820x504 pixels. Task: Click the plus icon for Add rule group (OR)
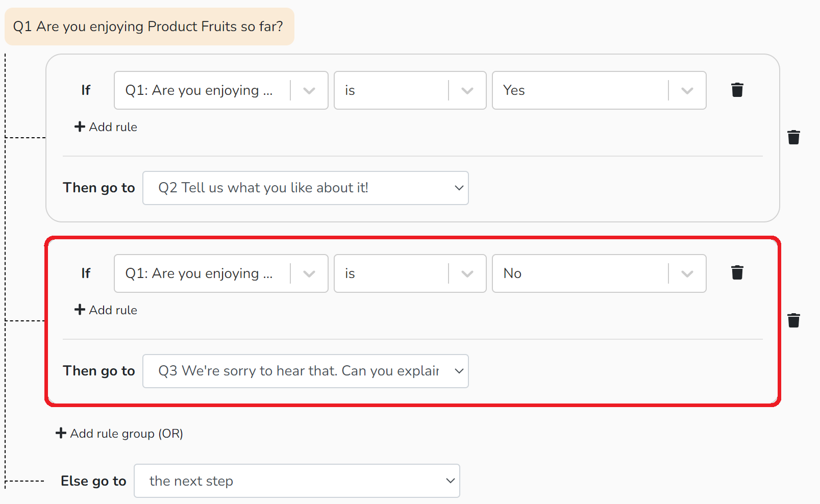coord(61,433)
